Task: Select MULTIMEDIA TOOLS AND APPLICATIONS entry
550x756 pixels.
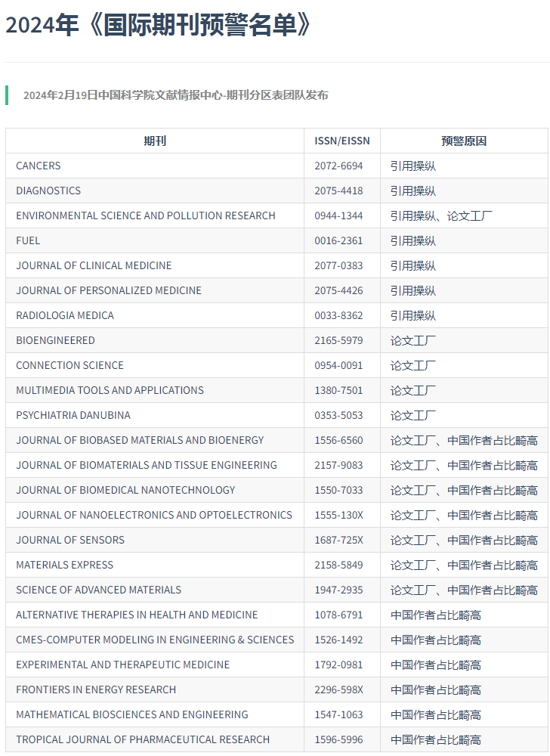Action: click(x=110, y=390)
